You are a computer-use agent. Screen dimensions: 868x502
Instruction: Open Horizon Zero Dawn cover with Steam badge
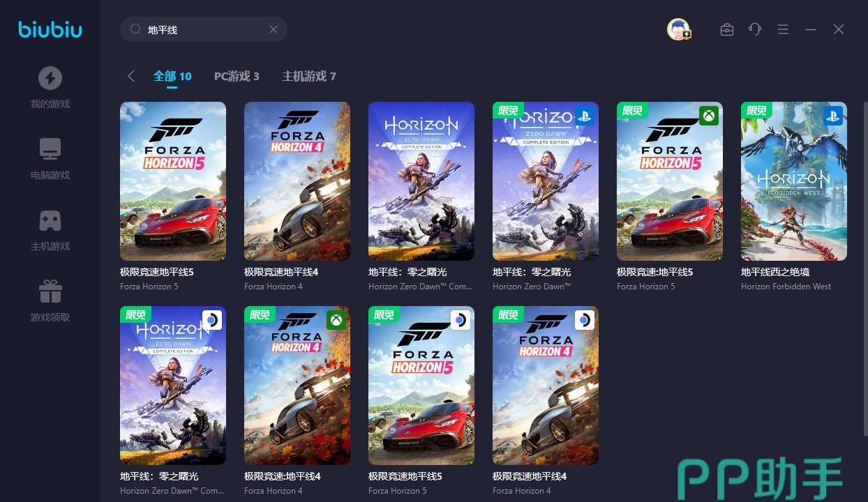173,386
